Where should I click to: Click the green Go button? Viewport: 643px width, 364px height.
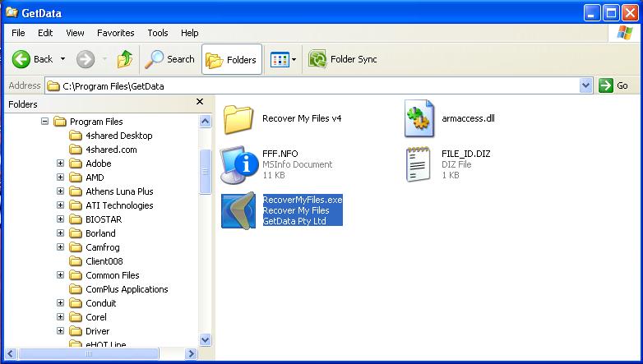[x=613, y=86]
